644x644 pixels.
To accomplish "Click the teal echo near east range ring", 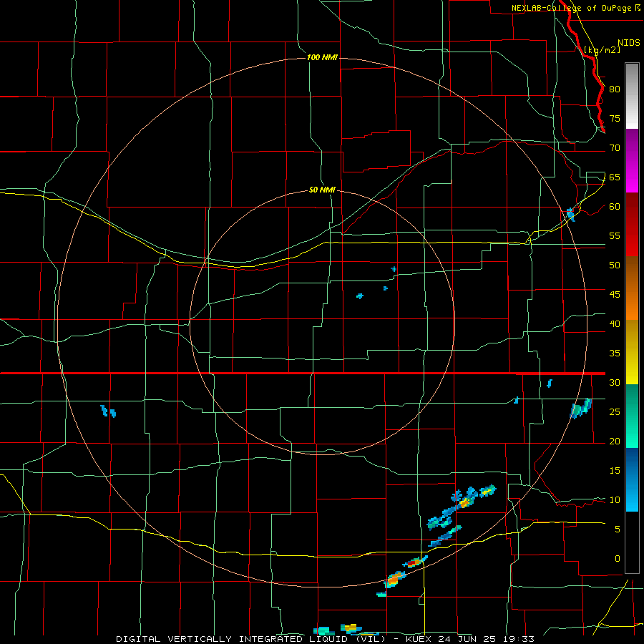I will coord(581,409).
